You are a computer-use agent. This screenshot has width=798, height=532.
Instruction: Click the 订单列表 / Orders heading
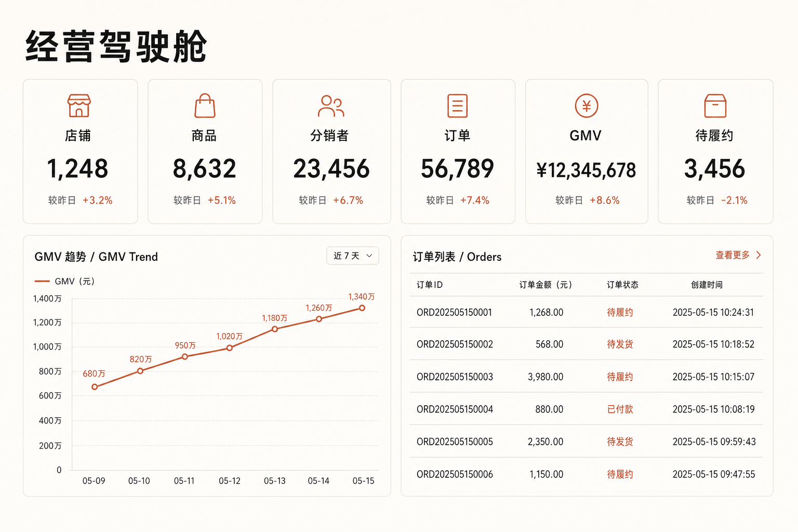(457, 257)
